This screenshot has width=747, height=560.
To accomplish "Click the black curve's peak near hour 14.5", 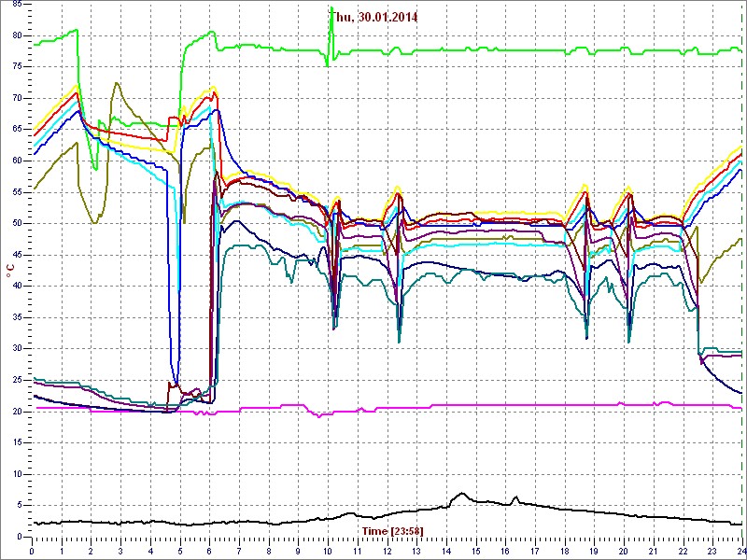I will point(460,493).
